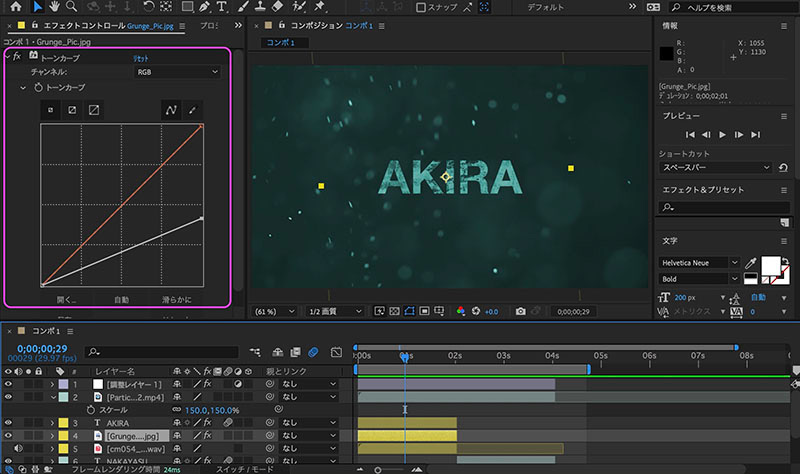
Task: Click the Open (開く) curve button
Action: click(x=66, y=300)
